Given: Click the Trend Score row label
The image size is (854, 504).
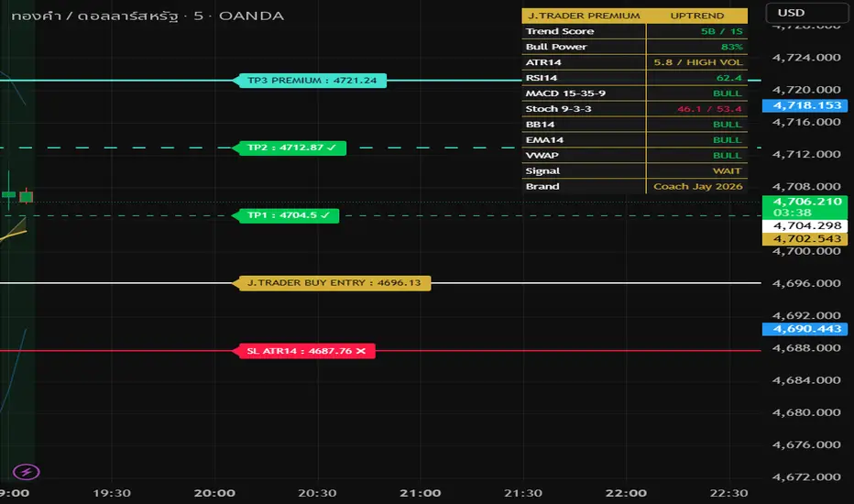Looking at the screenshot, I should [x=560, y=31].
